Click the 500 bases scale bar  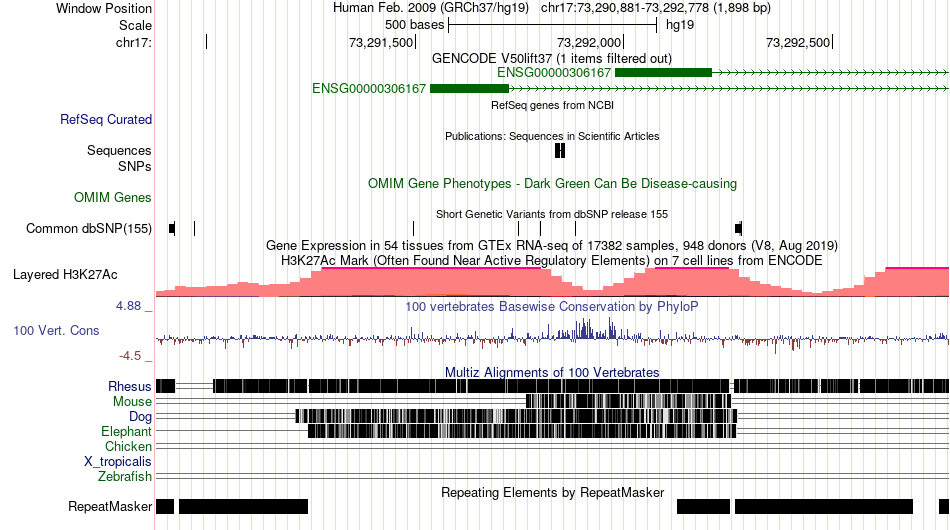[x=553, y=25]
